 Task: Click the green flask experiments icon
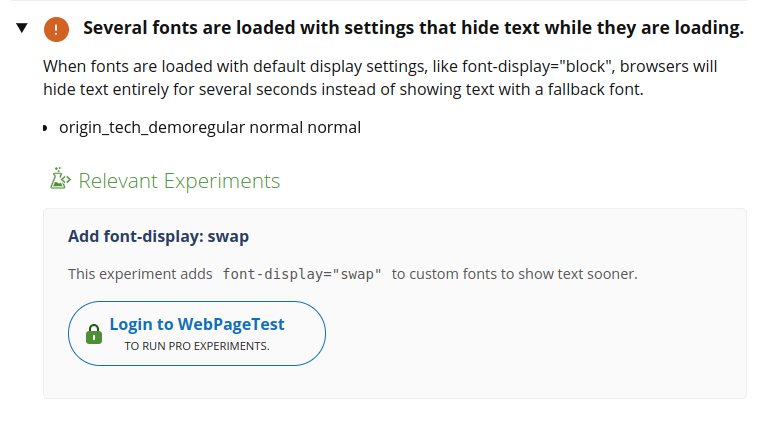60,179
